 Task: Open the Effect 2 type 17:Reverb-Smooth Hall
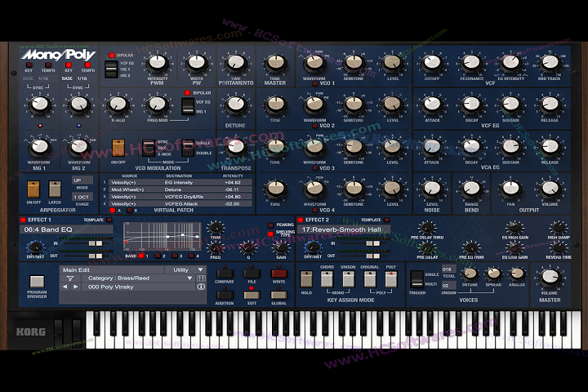coord(344,229)
